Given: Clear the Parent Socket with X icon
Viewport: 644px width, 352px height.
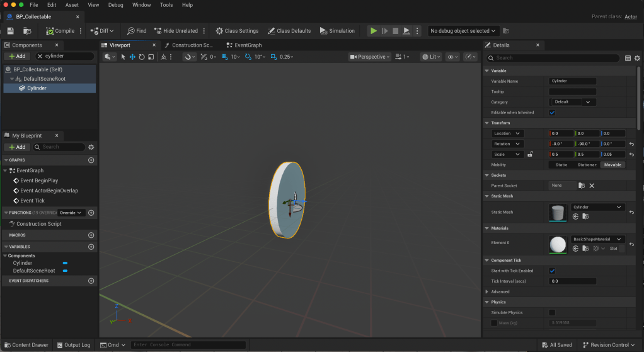Looking at the screenshot, I should [x=592, y=185].
